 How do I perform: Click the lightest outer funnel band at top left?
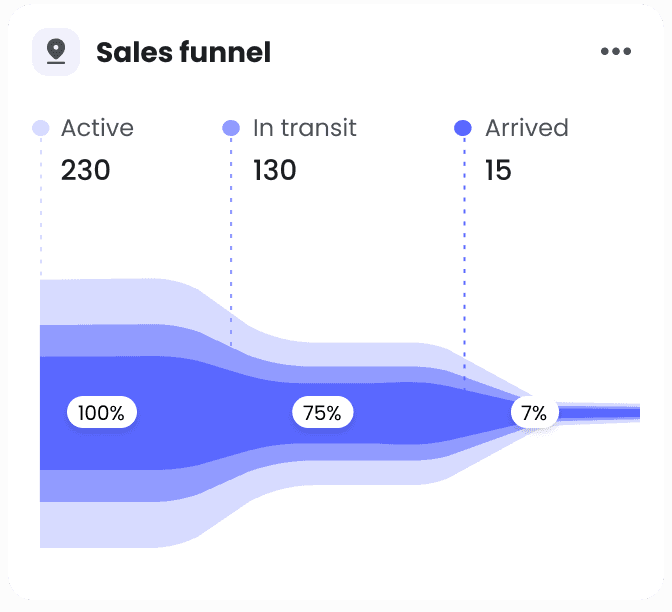point(107,302)
